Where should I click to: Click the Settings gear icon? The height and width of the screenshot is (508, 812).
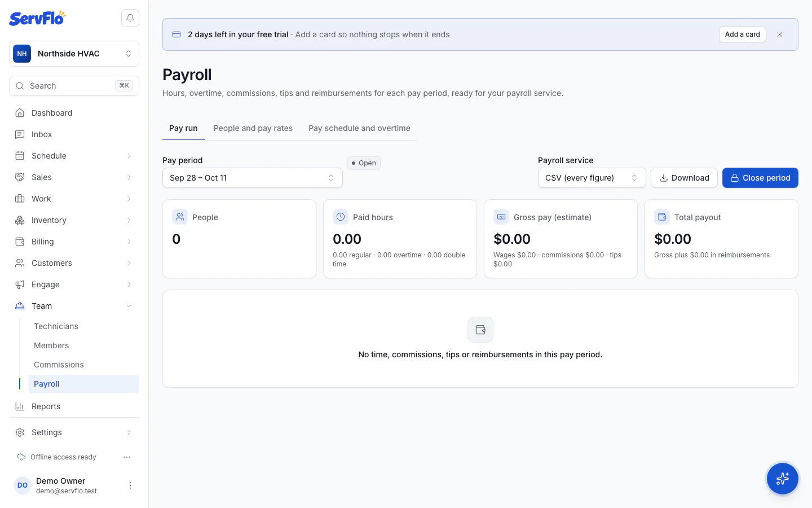coord(20,432)
